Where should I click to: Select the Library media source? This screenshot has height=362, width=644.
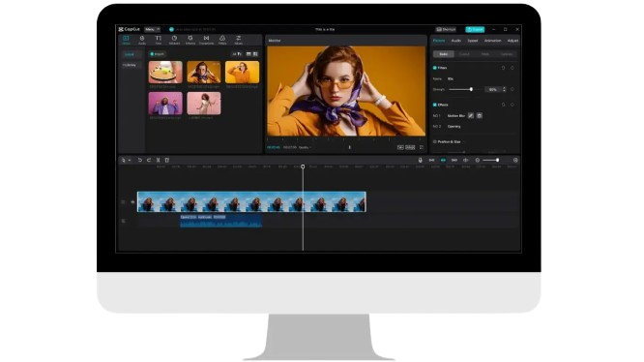(x=130, y=65)
